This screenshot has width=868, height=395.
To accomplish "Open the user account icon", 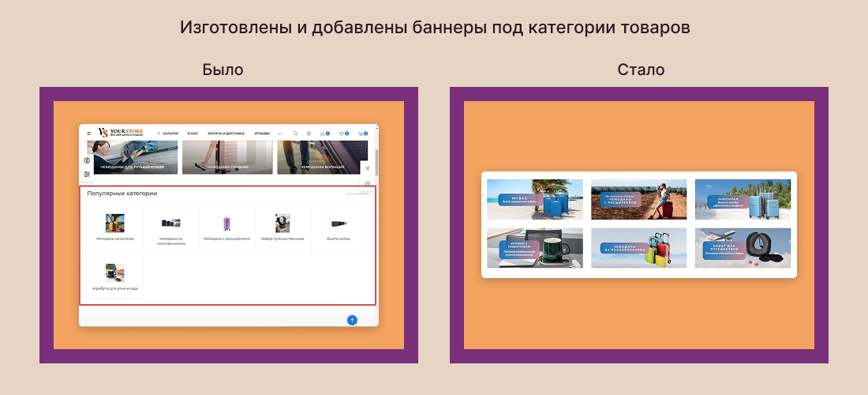I will point(309,134).
